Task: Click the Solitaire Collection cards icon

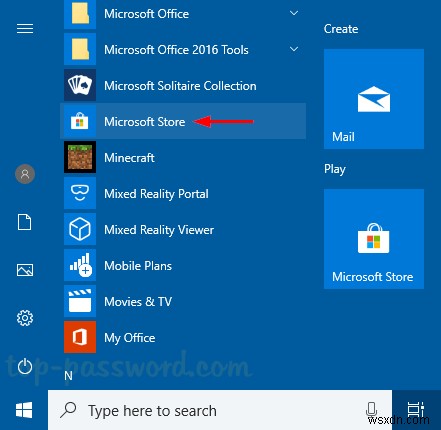Action: pyautogui.click(x=80, y=85)
